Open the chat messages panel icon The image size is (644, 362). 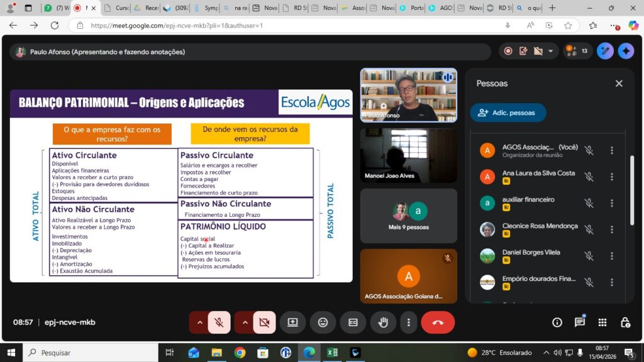point(579,322)
